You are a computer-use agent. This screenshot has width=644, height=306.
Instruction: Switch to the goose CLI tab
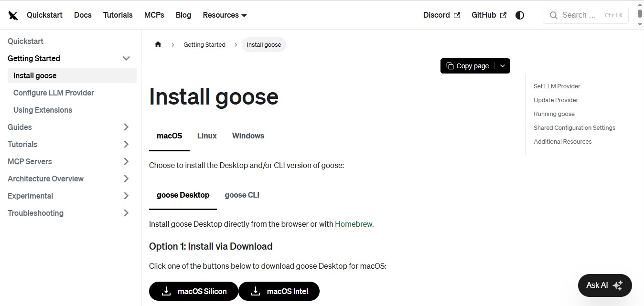[242, 195]
